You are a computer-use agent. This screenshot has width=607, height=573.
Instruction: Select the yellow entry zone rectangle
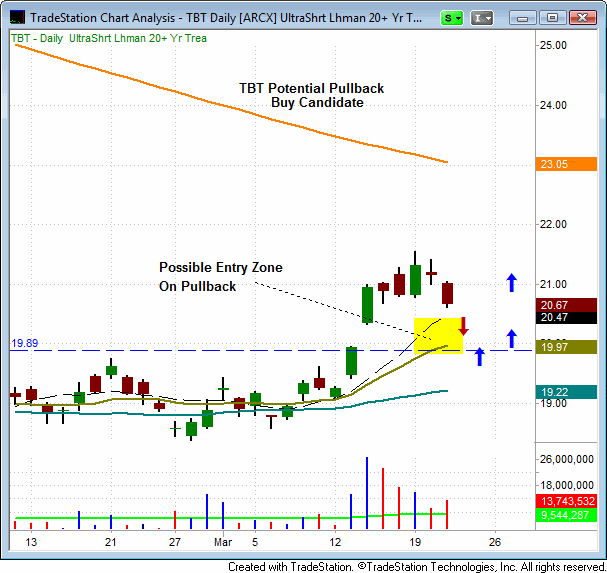[438, 336]
